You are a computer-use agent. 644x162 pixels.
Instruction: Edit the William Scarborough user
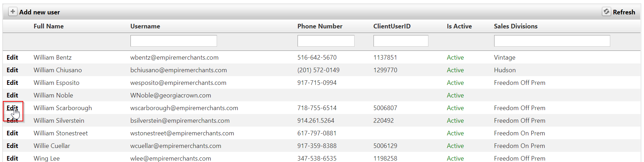coord(12,108)
